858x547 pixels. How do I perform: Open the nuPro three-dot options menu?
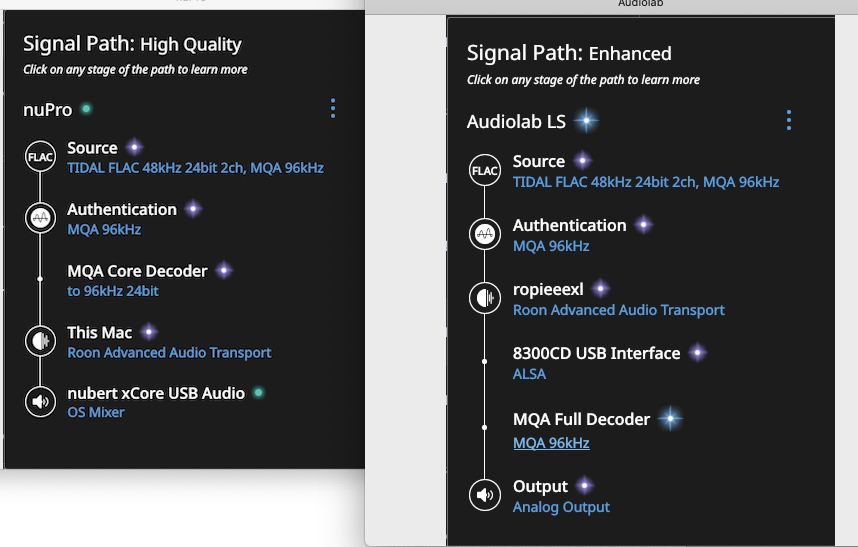(333, 109)
